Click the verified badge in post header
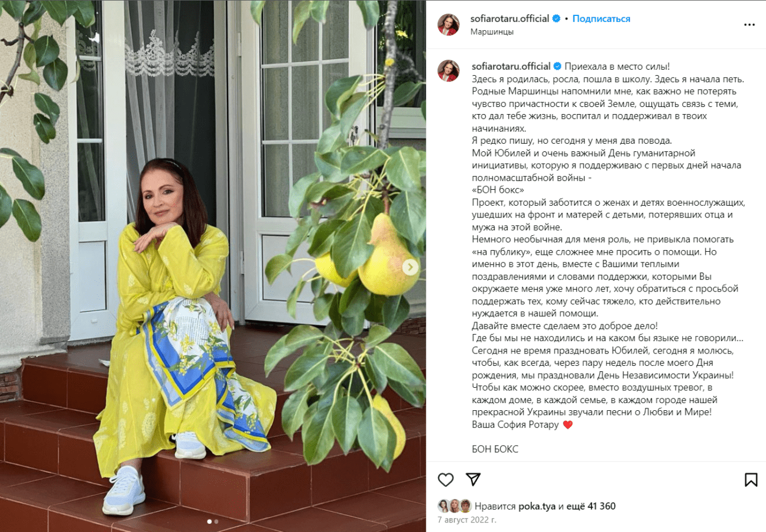This screenshot has width=766, height=532. pyautogui.click(x=556, y=19)
